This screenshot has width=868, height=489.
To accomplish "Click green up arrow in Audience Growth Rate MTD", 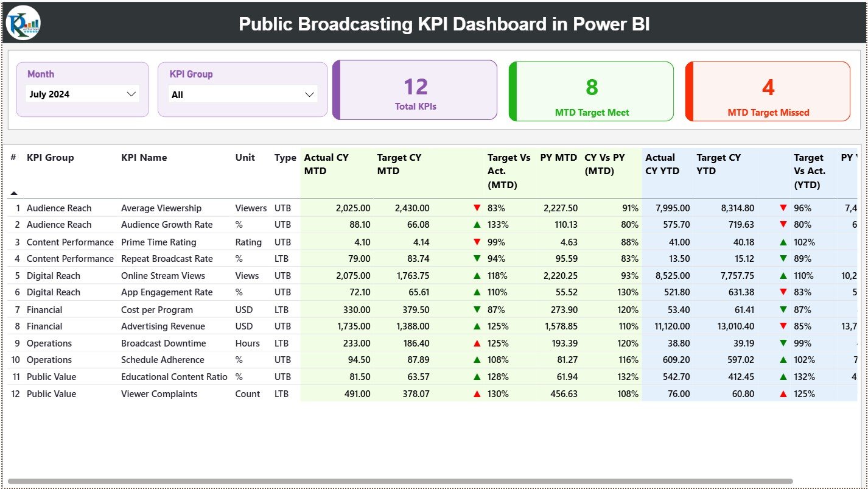I will click(477, 225).
